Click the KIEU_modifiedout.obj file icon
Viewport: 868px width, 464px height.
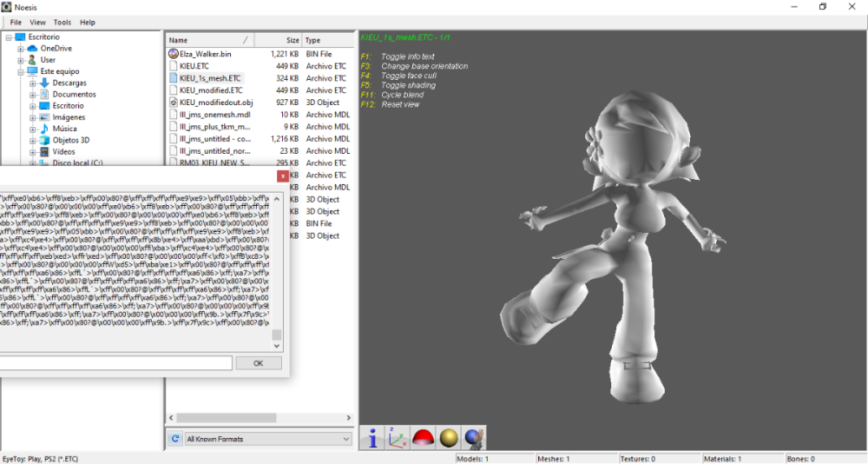point(174,103)
